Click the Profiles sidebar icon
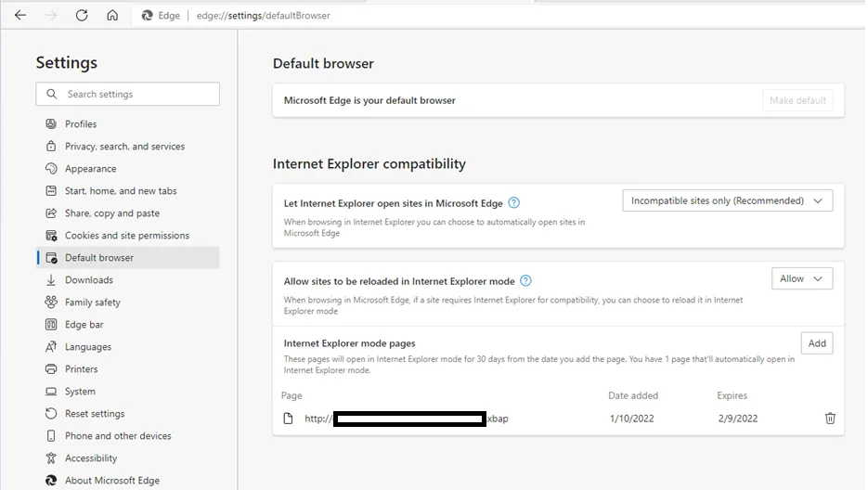The width and height of the screenshot is (868, 490). (51, 123)
